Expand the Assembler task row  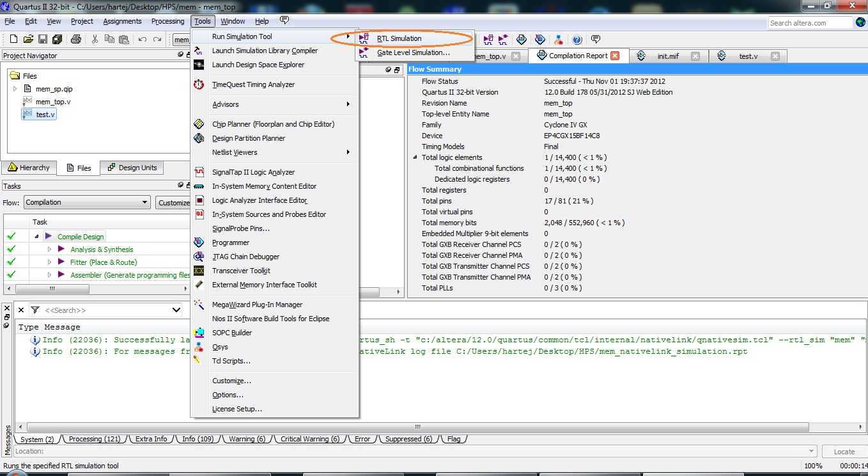coord(49,275)
